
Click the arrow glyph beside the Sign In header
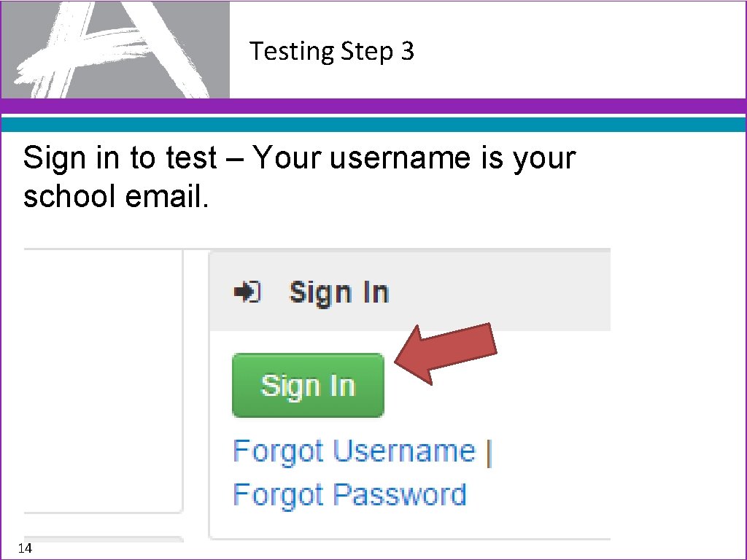point(248,292)
